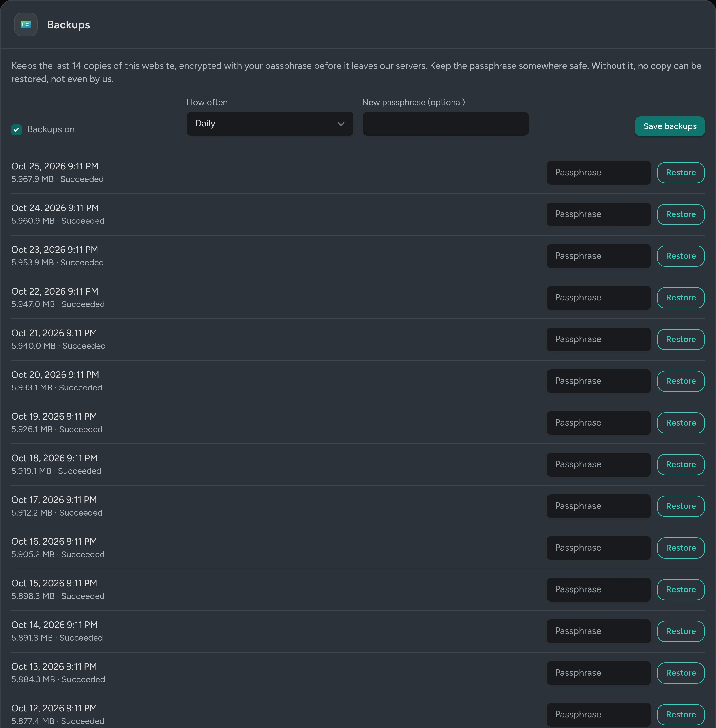This screenshot has height=728, width=716.
Task: Restore the Oct 19, 2026 backup
Action: coord(681,423)
